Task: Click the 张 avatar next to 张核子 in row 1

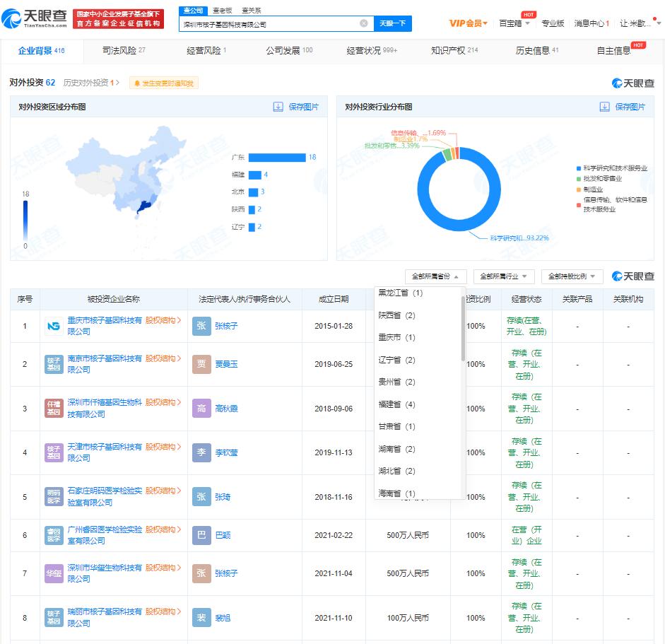Action: click(x=201, y=326)
